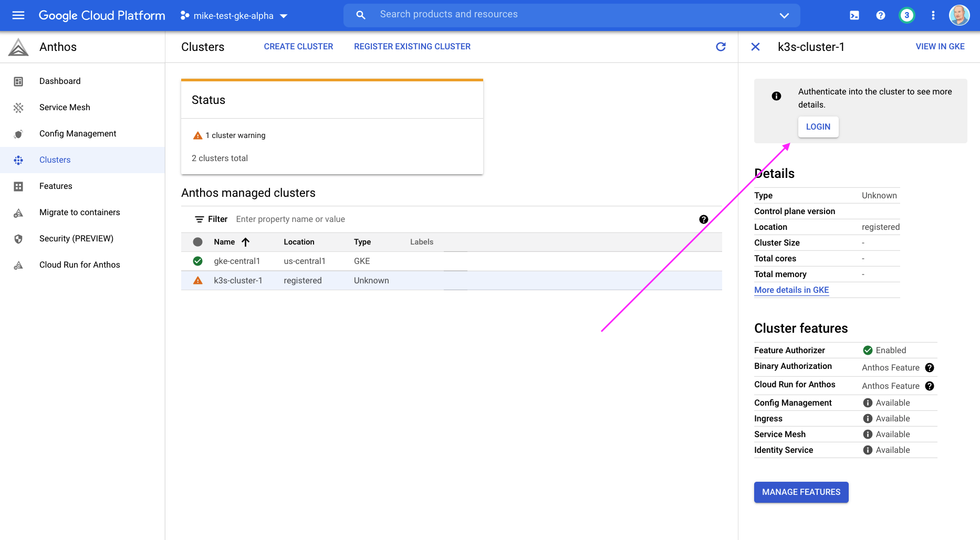Viewport: 980px width, 540px height.
Task: Click REGISTER EXISTING CLUSTER
Action: tap(412, 47)
